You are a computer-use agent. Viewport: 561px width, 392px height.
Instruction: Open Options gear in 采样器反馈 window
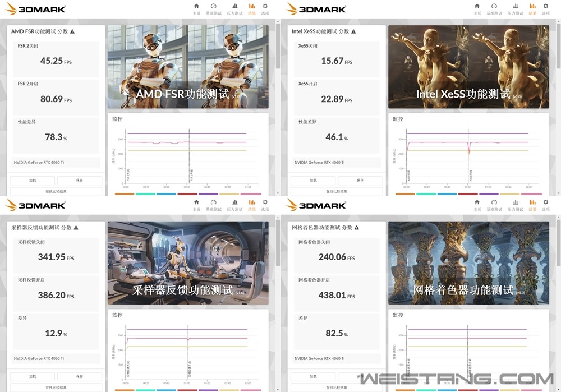pyautogui.click(x=265, y=202)
